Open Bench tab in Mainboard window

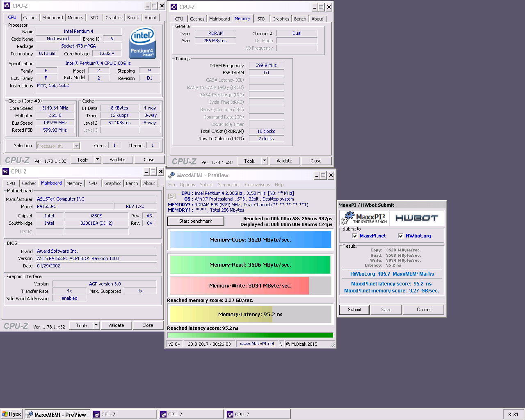pos(132,183)
